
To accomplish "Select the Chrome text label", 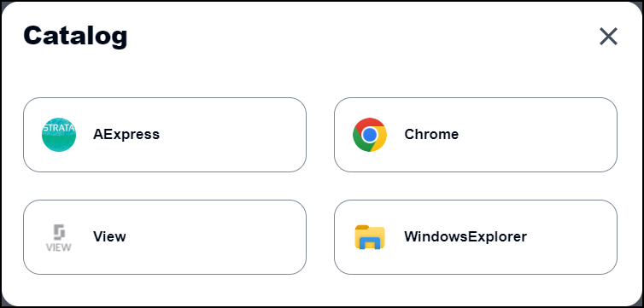I will click(431, 134).
